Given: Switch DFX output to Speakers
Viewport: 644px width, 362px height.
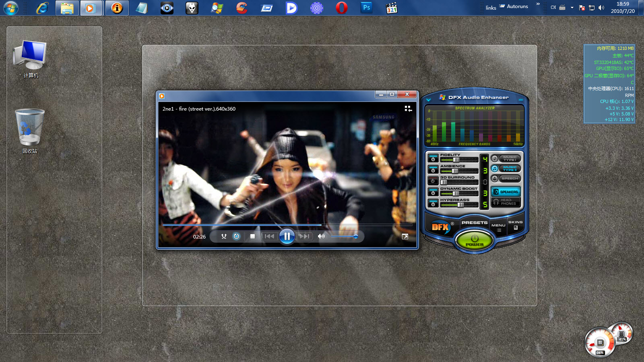Looking at the screenshot, I should click(506, 192).
